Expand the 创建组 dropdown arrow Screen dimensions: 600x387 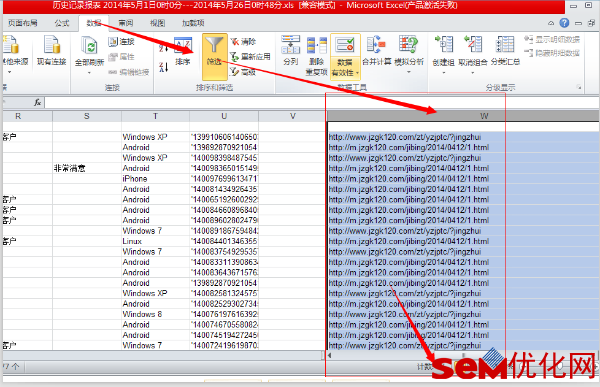[x=443, y=72]
